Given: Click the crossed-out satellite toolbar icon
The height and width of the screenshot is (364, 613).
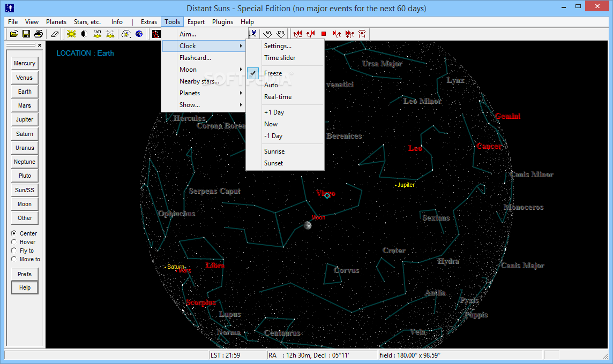Looking at the screenshot, I should 110,34.
